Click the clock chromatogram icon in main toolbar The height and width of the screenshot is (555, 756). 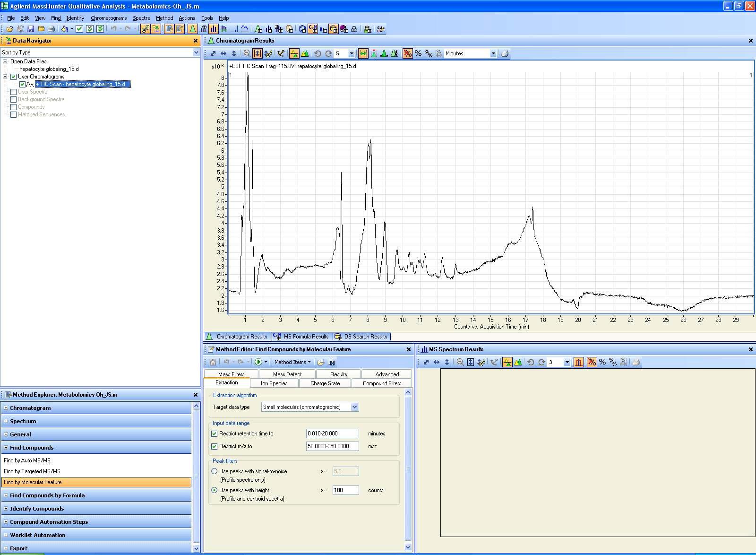pos(289,29)
